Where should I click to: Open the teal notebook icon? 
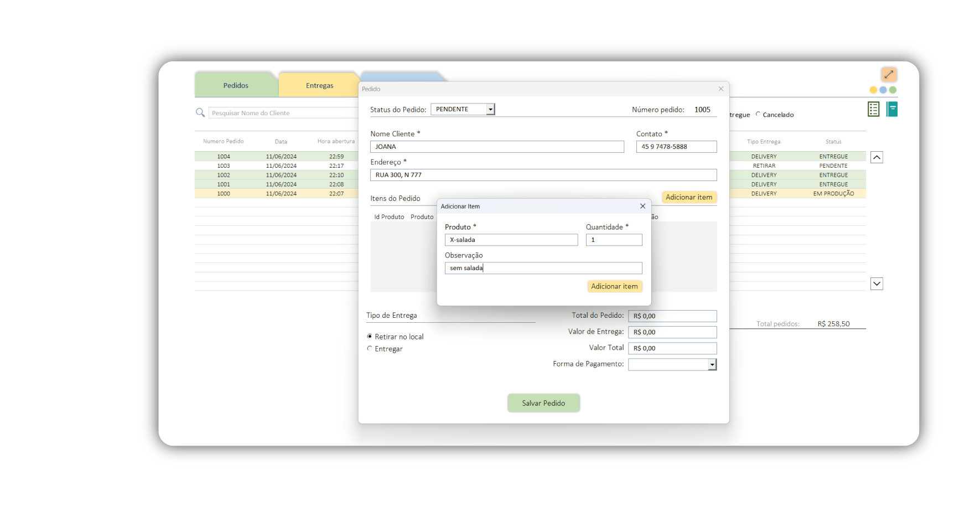[x=891, y=110]
